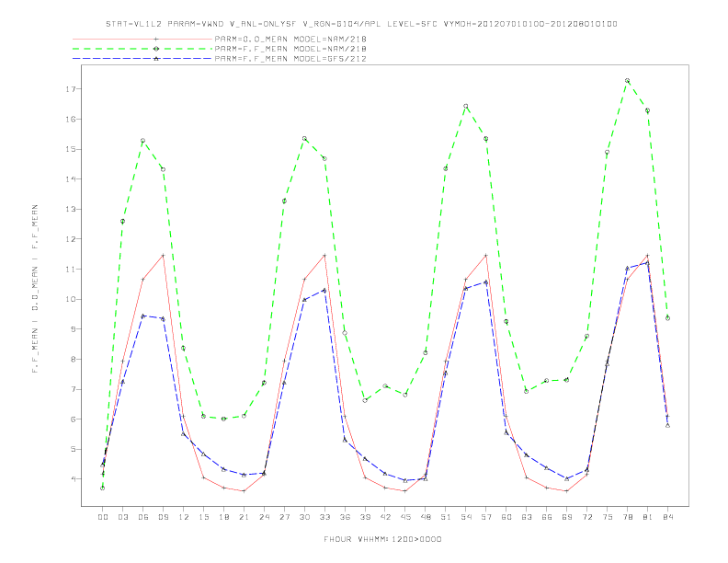
Task: Select legend entry PARM=O.O_MEAN MODEL=NAM/218
Action: tap(290, 39)
